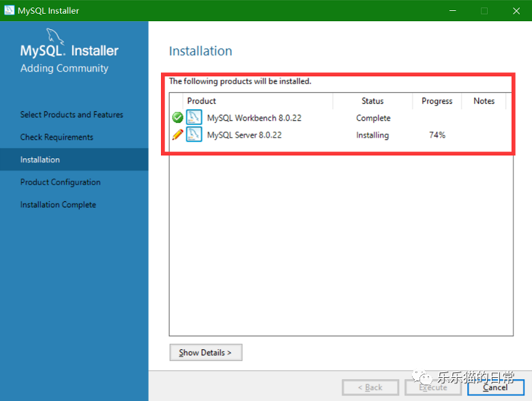This screenshot has height=401, width=532.
Task: Click the MySQL Installer title bar icon
Action: pos(9,10)
